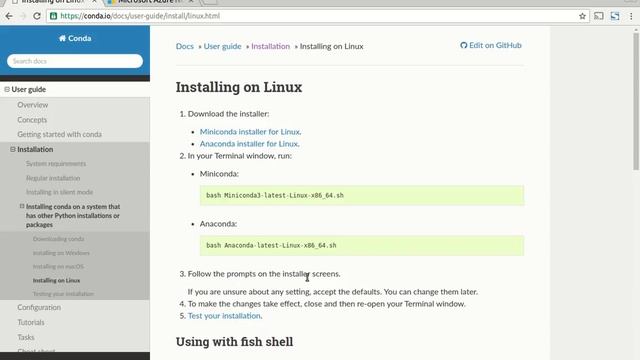This screenshot has height=360, width=640.
Task: Click the Search docs field
Action: tap(75, 61)
